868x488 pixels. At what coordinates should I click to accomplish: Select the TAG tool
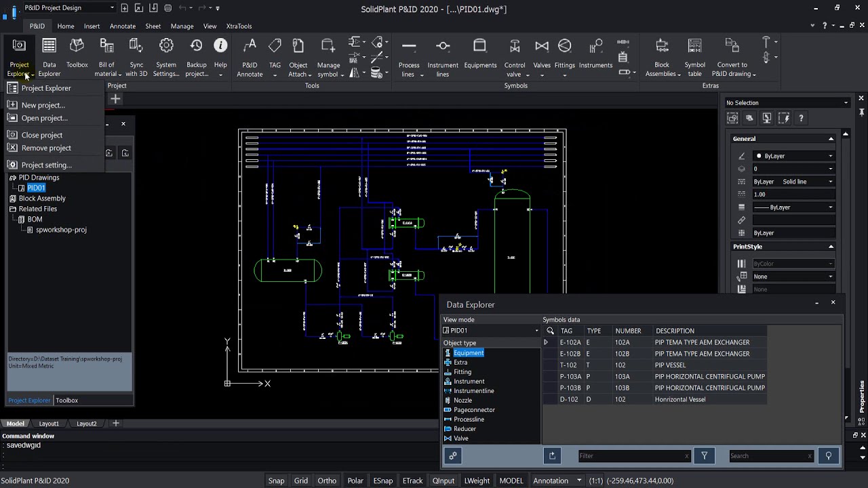[x=275, y=56]
